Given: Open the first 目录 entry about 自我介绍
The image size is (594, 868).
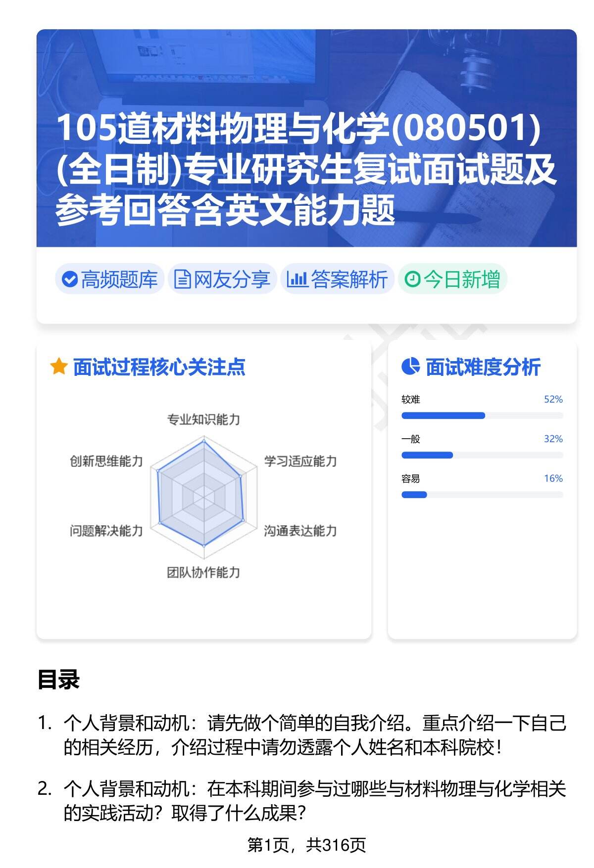Looking at the screenshot, I should 314,735.
